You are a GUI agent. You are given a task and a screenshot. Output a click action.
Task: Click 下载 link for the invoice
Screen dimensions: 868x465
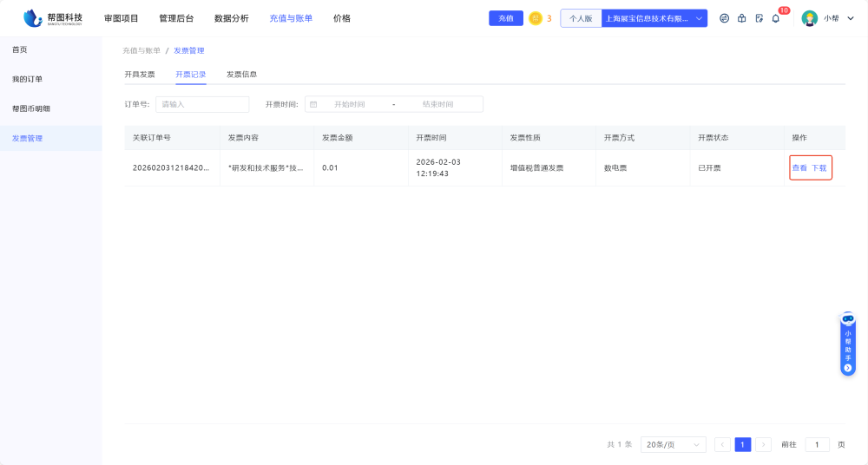coord(819,167)
